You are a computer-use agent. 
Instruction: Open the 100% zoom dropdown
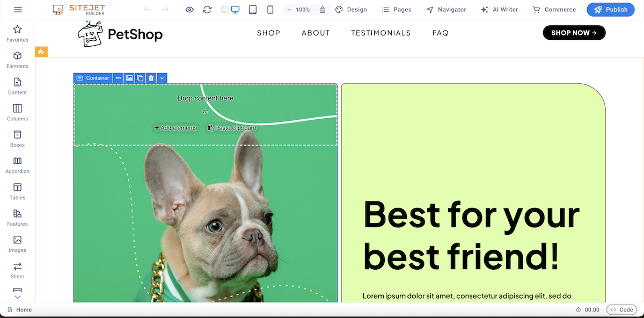tap(298, 10)
